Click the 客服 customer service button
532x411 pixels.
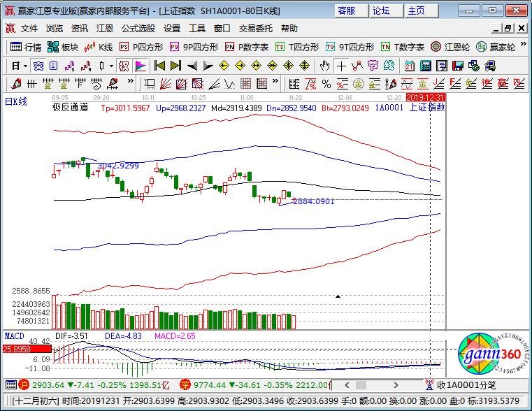click(351, 11)
